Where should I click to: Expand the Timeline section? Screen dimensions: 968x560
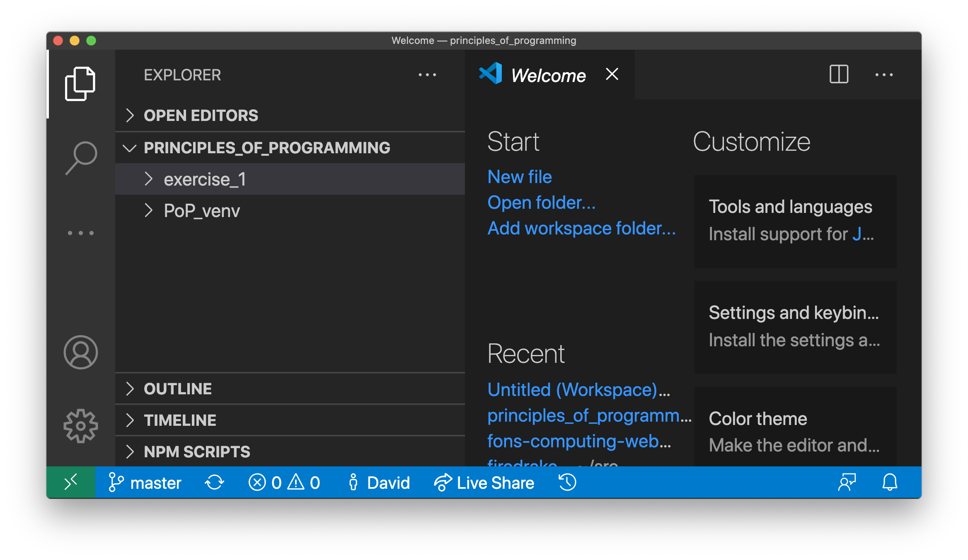tap(290, 420)
